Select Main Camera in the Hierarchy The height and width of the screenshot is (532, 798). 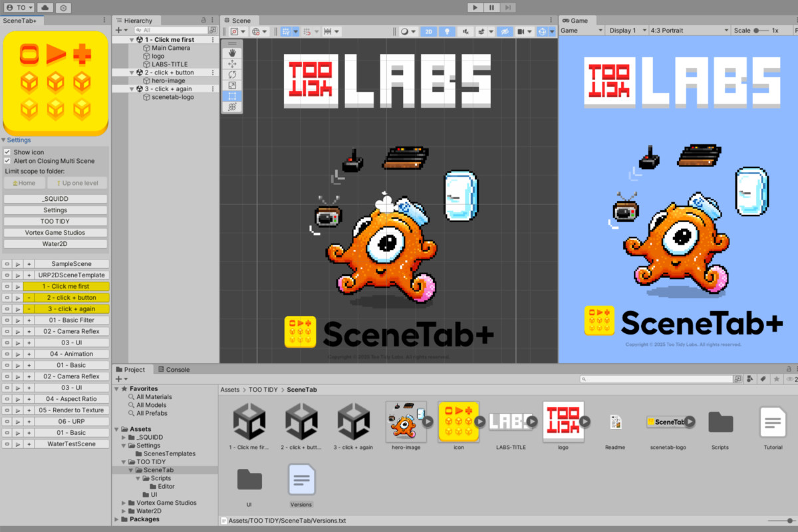coord(171,48)
